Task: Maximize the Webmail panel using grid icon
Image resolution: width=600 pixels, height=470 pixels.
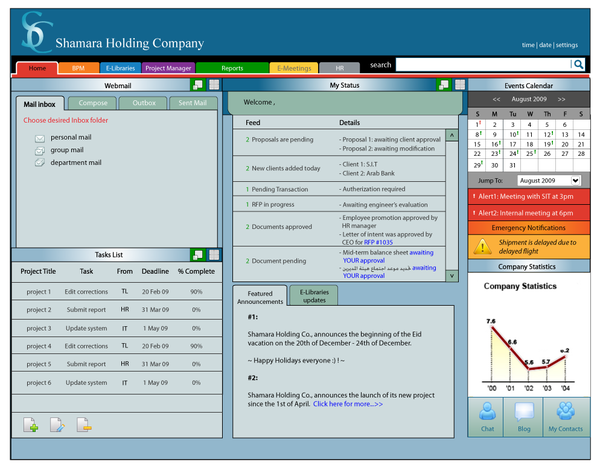Action: click(214, 85)
